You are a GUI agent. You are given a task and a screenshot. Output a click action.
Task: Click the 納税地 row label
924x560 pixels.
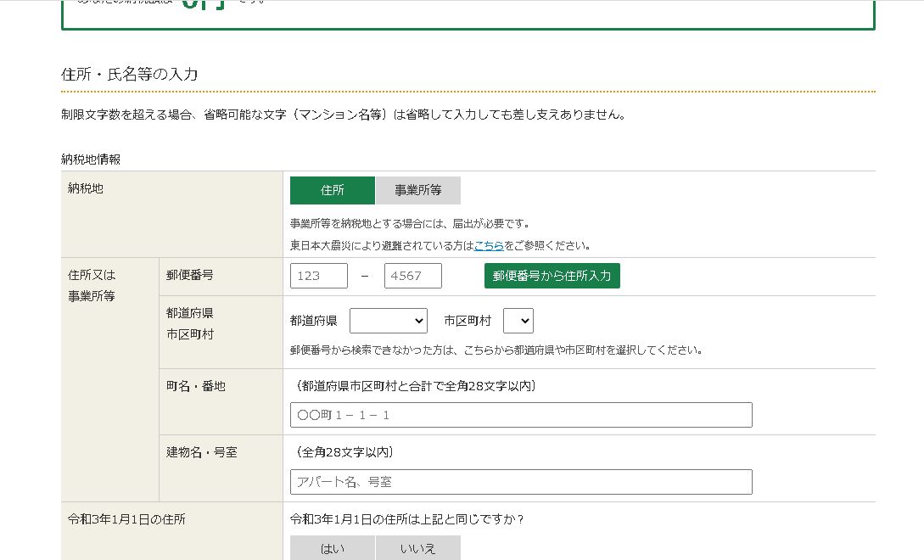click(x=86, y=188)
